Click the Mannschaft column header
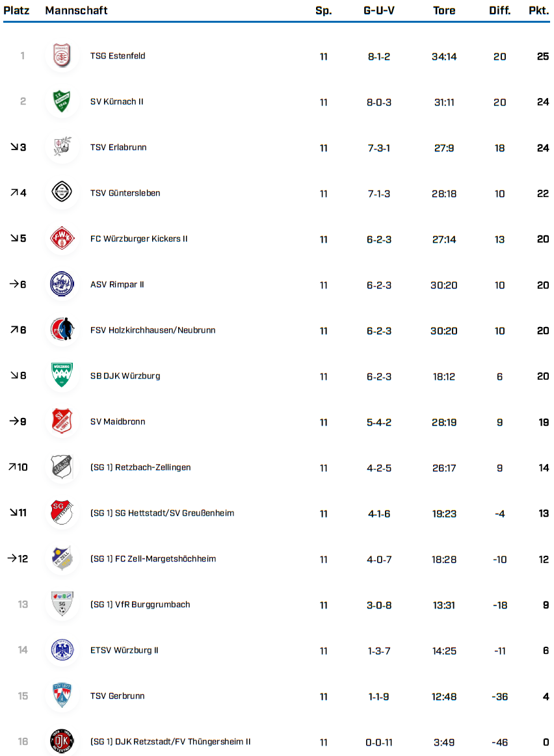554x756 pixels. (x=76, y=10)
